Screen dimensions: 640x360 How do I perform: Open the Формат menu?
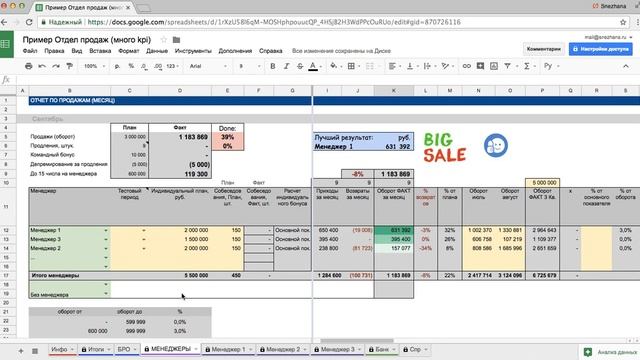point(129,51)
